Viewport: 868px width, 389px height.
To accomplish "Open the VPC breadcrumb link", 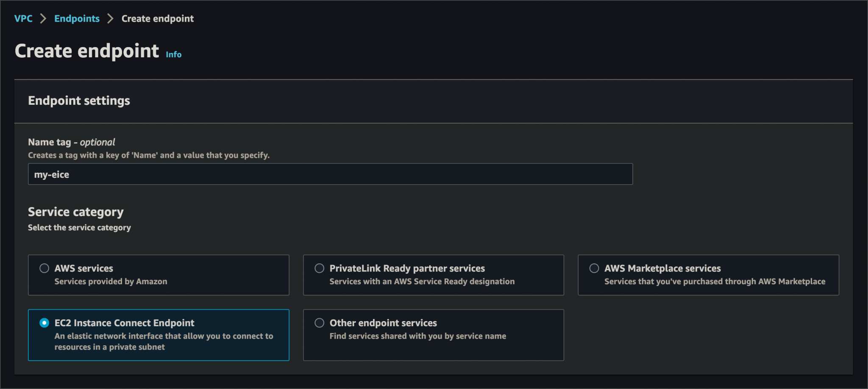I will tap(23, 18).
